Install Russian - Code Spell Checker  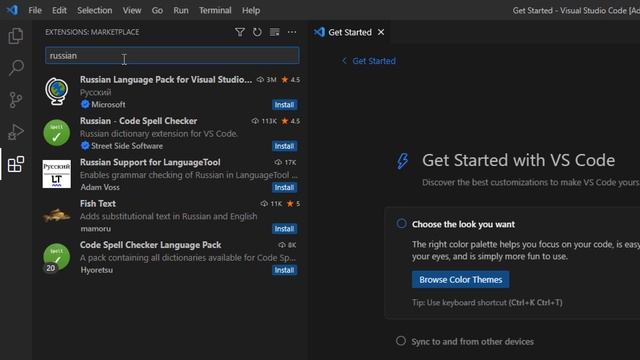[x=284, y=146]
